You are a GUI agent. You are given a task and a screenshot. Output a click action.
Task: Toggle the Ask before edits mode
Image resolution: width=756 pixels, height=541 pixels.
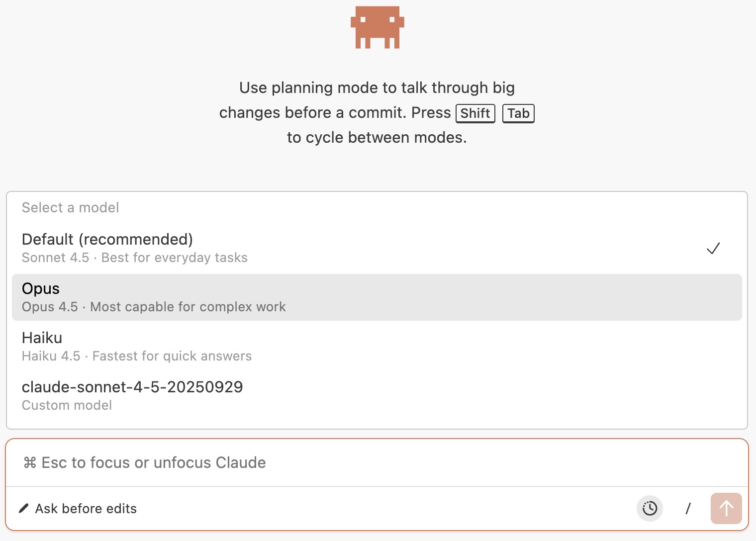(86, 509)
